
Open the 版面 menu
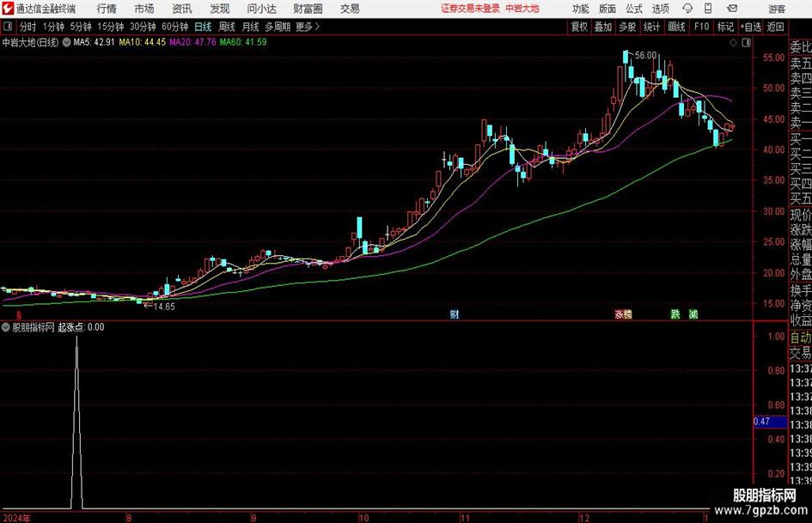click(607, 9)
